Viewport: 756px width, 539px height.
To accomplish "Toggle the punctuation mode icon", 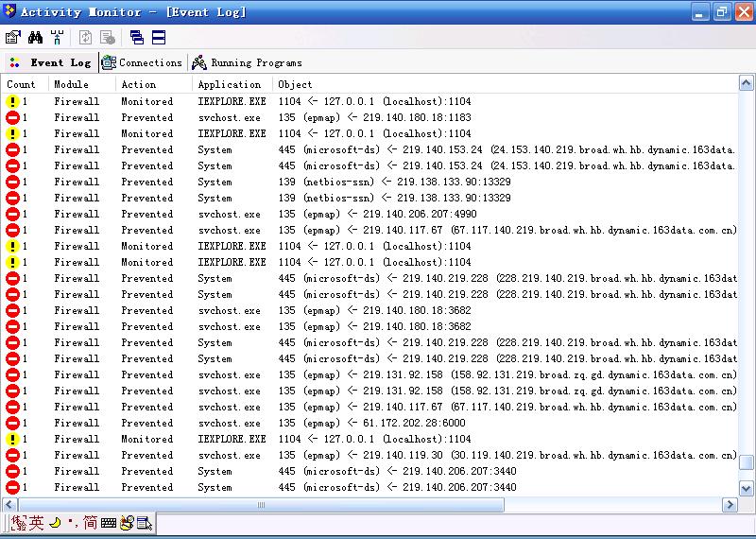I will pyautogui.click(x=74, y=523).
